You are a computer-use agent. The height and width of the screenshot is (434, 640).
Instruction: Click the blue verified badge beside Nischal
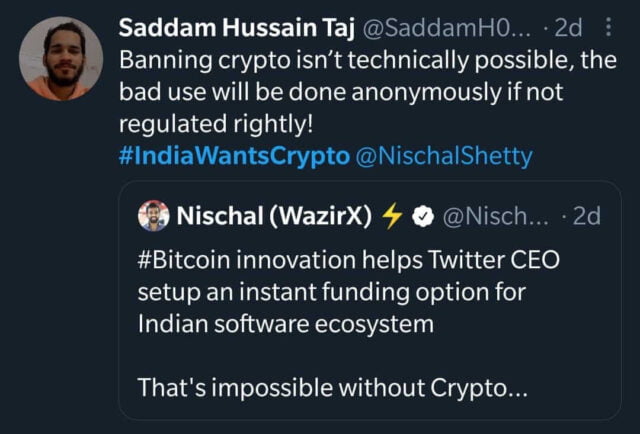(421, 215)
